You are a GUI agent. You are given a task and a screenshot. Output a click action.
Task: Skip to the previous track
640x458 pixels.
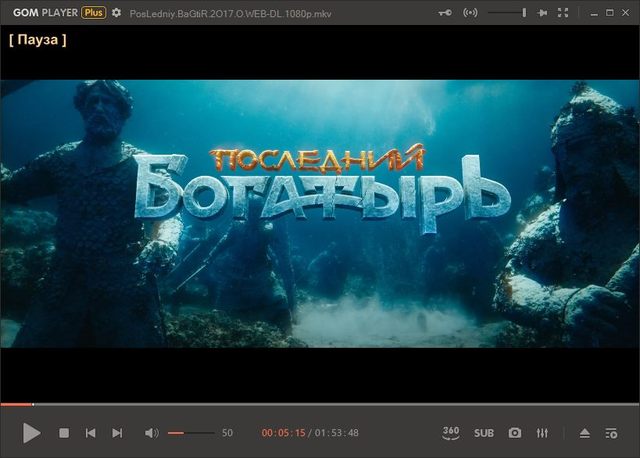[91, 433]
